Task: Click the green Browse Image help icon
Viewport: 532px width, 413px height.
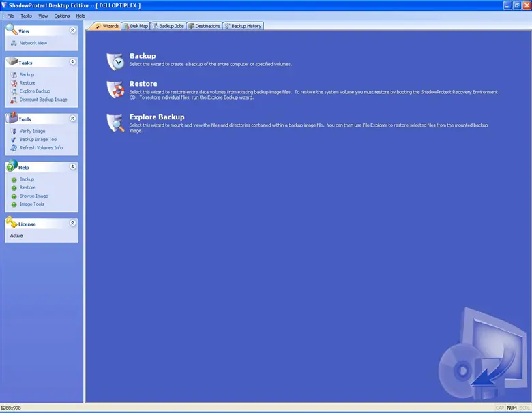Action: point(14,196)
